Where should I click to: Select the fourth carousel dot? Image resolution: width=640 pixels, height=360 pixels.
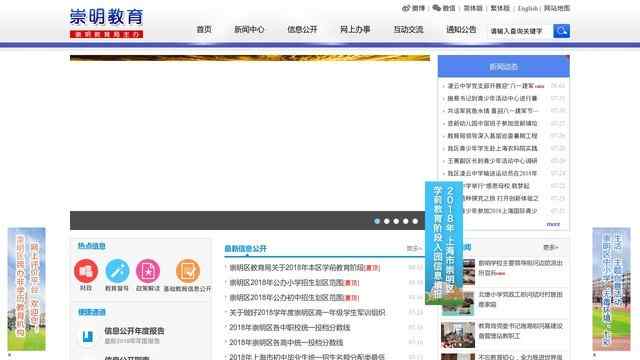(x=406, y=221)
